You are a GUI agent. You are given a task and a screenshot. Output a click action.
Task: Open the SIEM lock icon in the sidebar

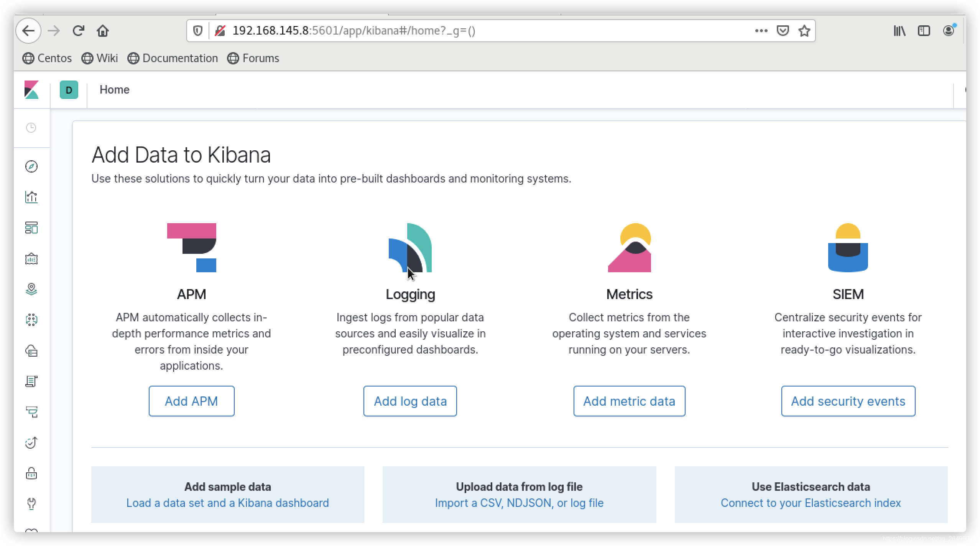pyautogui.click(x=31, y=474)
